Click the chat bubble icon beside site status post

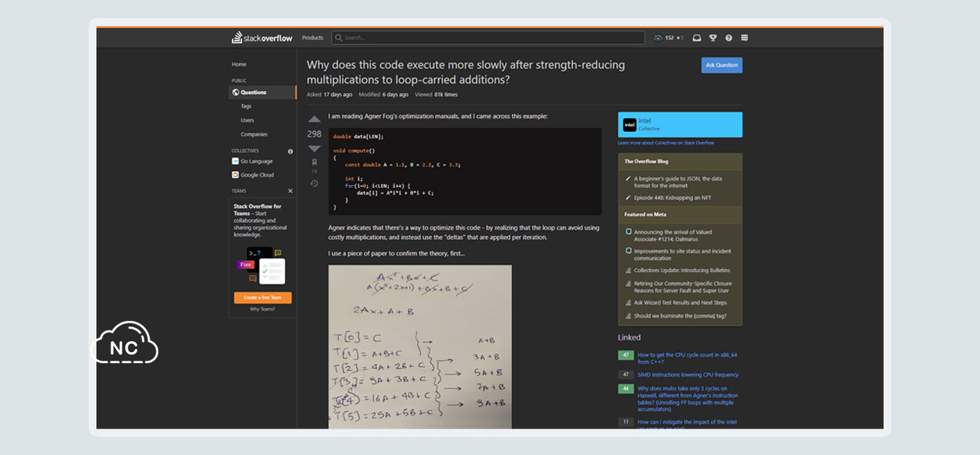click(628, 251)
